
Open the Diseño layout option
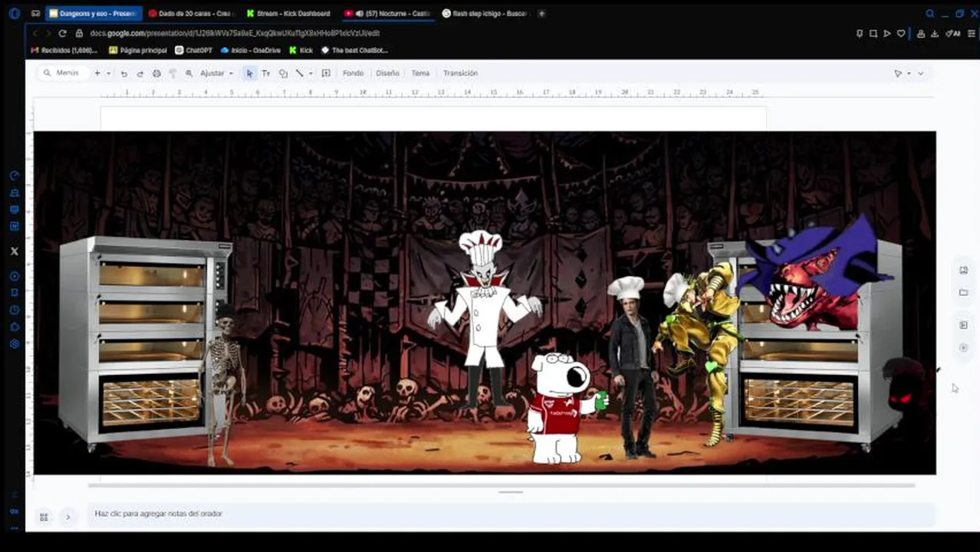point(387,74)
